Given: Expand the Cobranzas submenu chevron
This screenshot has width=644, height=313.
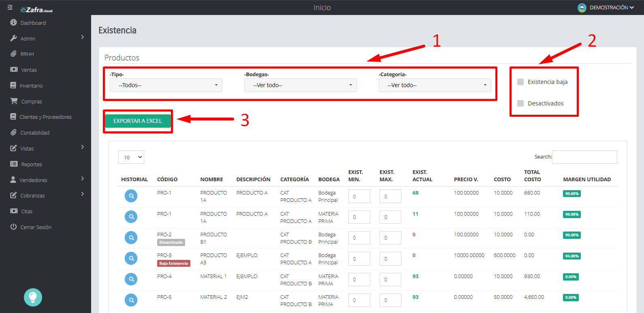Looking at the screenshot, I should pyautogui.click(x=83, y=194).
